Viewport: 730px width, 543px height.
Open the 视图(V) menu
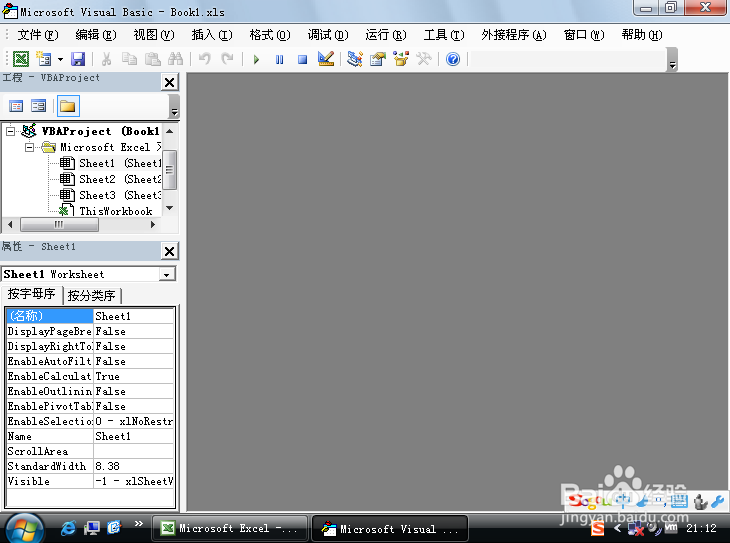click(154, 35)
